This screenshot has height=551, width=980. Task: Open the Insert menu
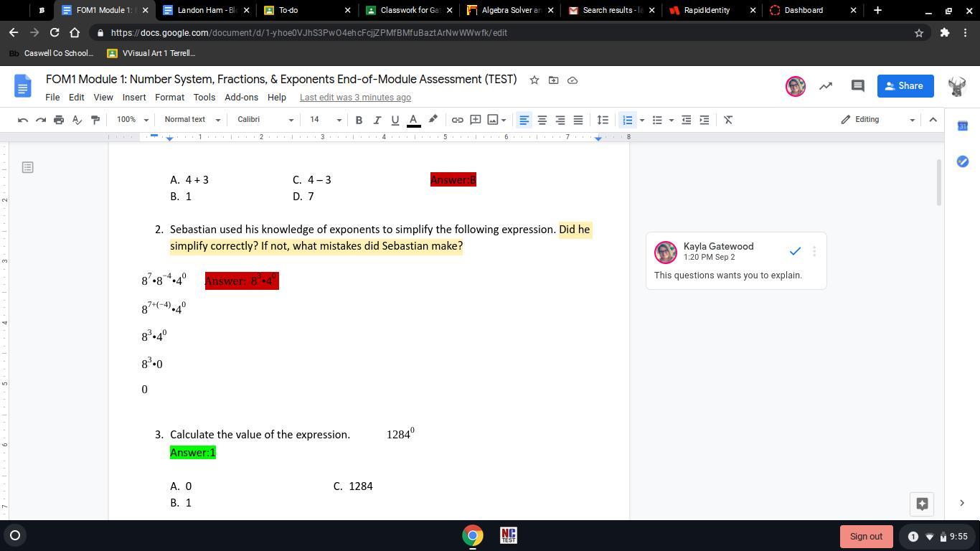click(134, 98)
